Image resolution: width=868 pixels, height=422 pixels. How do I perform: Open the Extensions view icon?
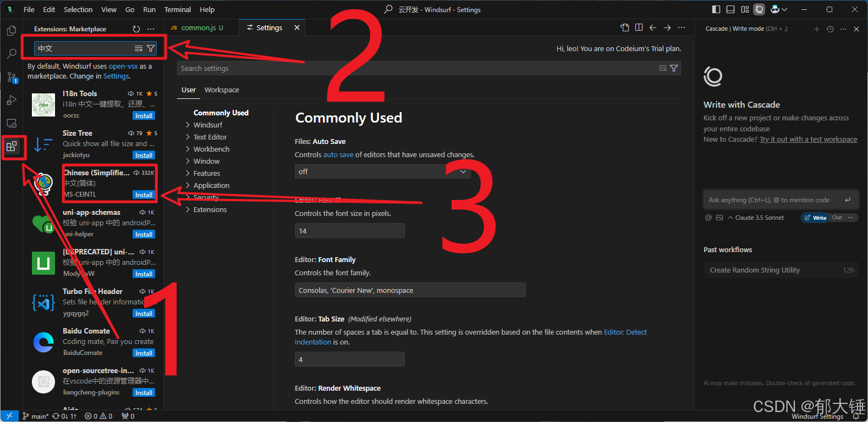[x=12, y=147]
